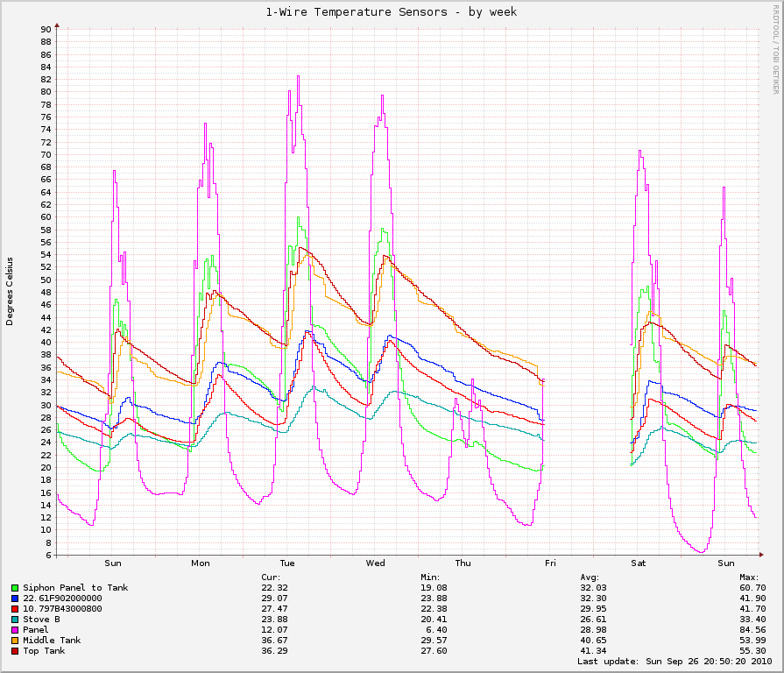This screenshot has width=784, height=673.
Task: Click the 'Cur:' column header
Action: [271, 577]
